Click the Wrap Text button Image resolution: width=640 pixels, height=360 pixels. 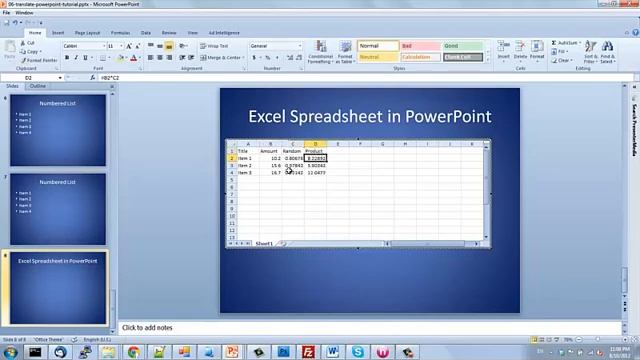click(x=214, y=46)
